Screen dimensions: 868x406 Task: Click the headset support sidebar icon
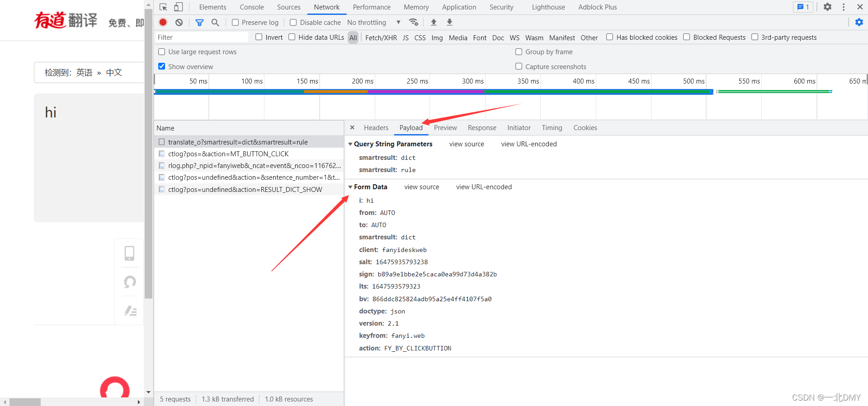(130, 282)
